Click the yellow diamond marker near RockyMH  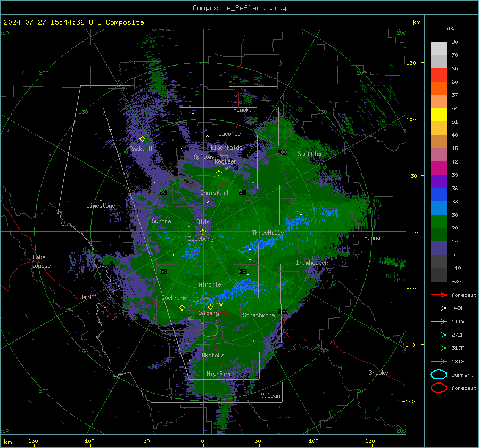click(142, 139)
